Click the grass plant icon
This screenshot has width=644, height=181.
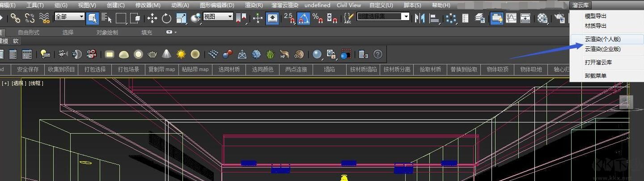pyautogui.click(x=271, y=55)
